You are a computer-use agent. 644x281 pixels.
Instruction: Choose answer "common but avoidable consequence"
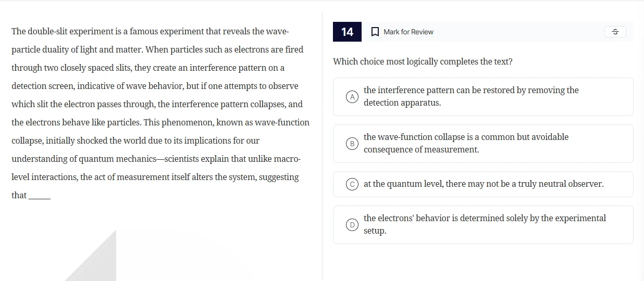tap(466, 143)
